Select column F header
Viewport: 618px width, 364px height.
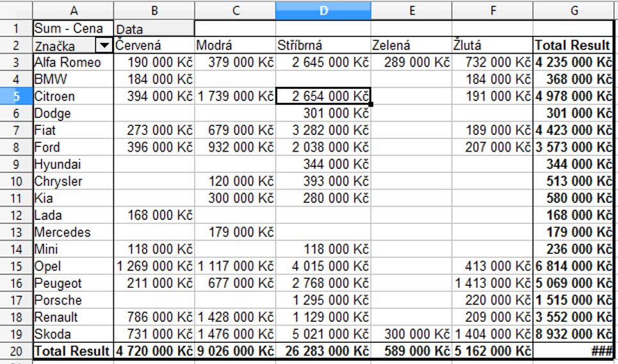click(492, 11)
